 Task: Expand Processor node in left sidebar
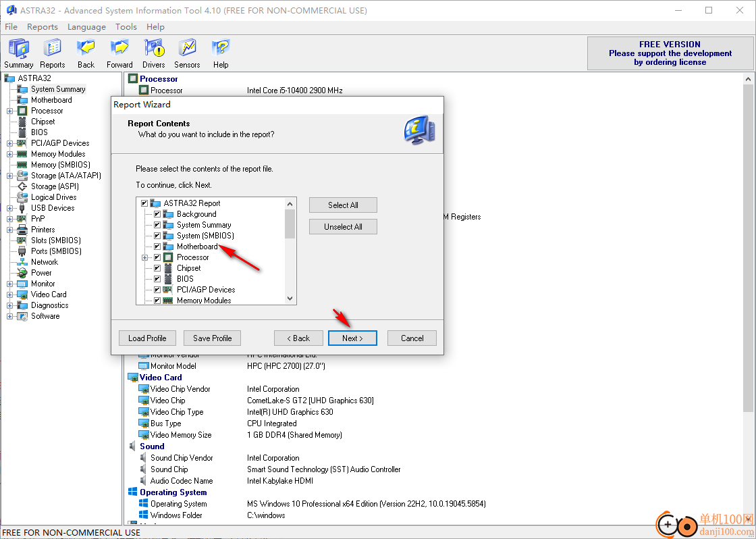click(x=9, y=111)
